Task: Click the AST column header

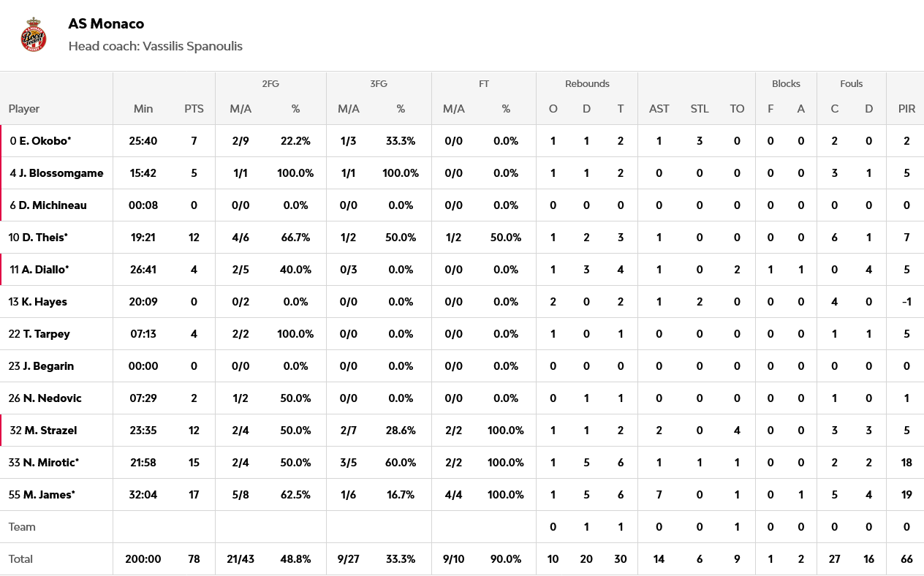Action: pos(659,109)
